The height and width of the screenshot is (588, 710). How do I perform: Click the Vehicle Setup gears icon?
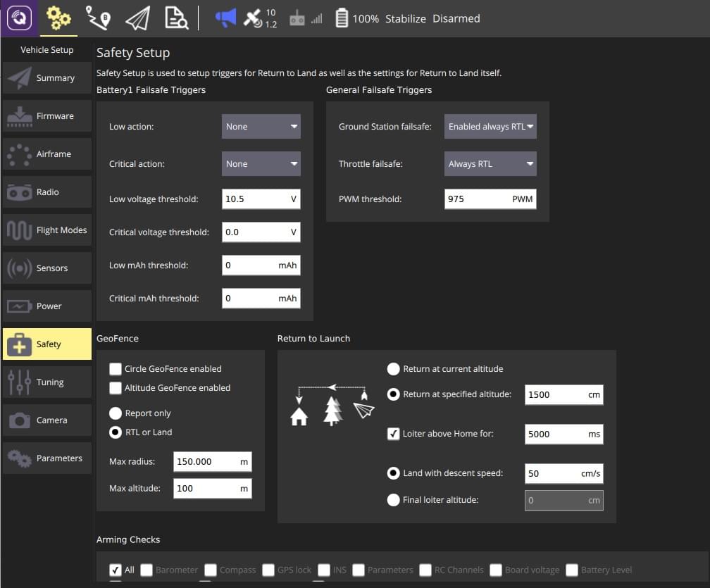click(58, 18)
